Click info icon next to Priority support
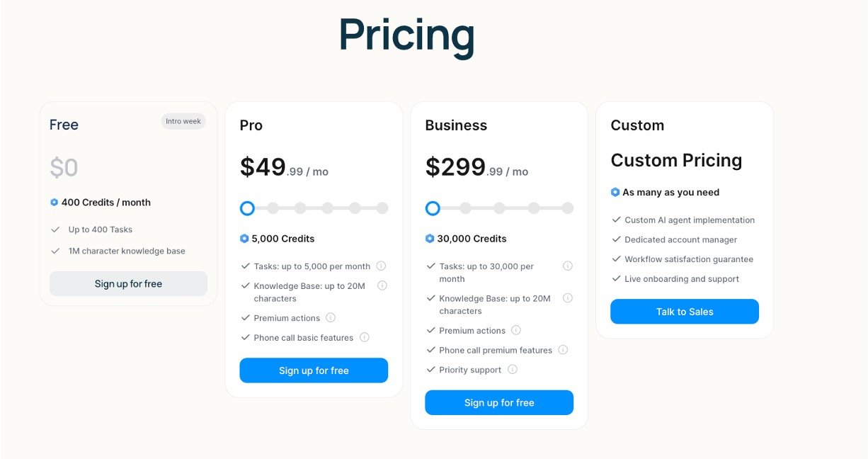 (x=513, y=369)
